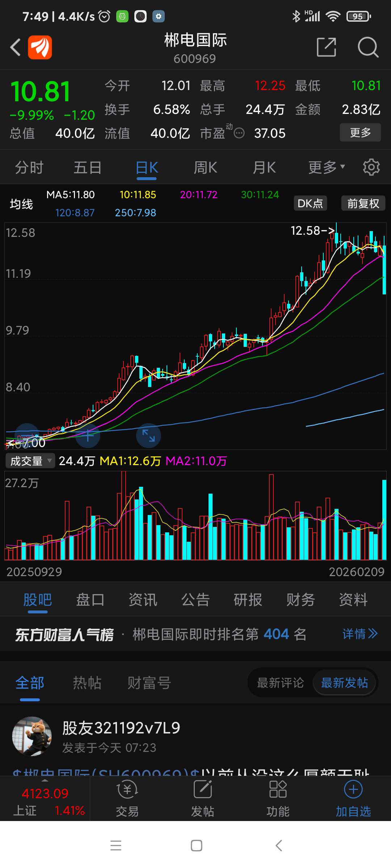Tap 加自选 add to watchlist
This screenshot has height=868, width=391.
[x=353, y=799]
